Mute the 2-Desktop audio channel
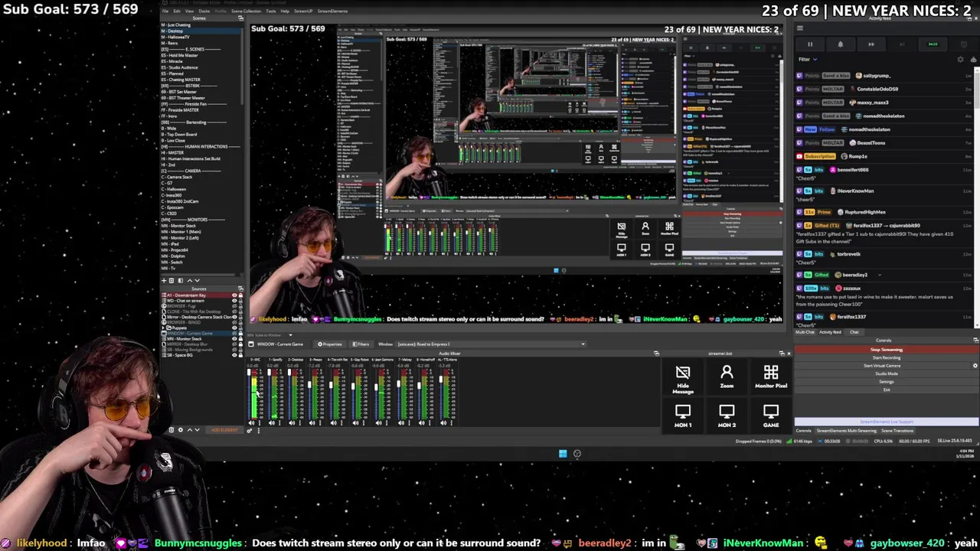This screenshot has width=980, height=551. (292, 422)
